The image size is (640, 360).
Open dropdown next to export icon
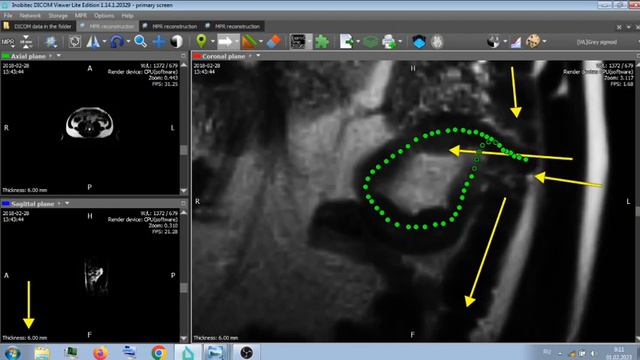pyautogui.click(x=358, y=42)
